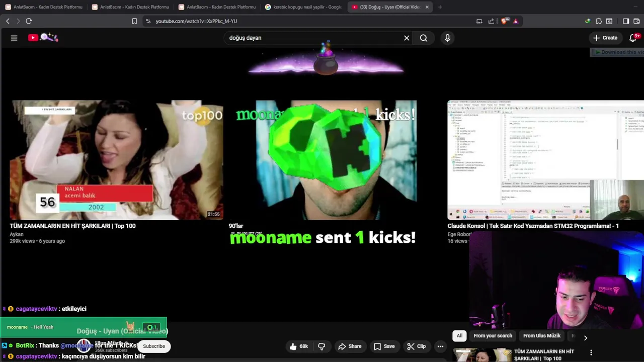The height and width of the screenshot is (362, 644).
Task: Select the From Ulus Müzik chip
Action: coord(541,336)
